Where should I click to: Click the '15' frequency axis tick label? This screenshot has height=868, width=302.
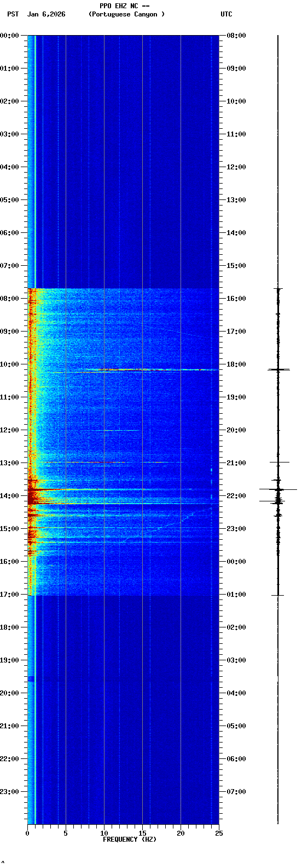pos(142,833)
